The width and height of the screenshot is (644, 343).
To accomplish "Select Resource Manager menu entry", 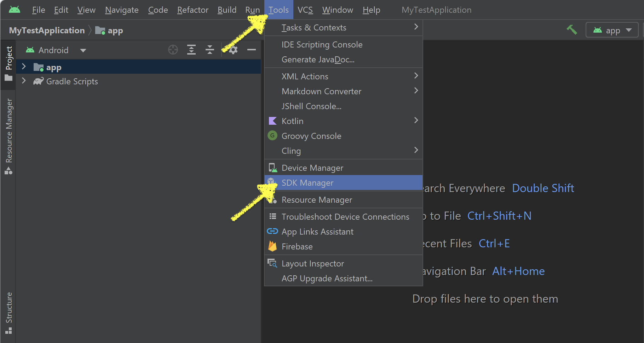I will (x=344, y=199).
